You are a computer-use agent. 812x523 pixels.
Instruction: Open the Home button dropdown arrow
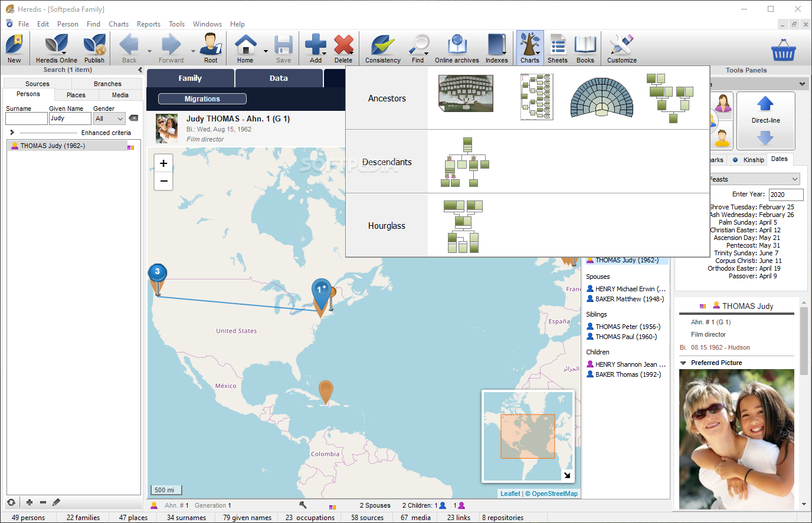coord(266,52)
